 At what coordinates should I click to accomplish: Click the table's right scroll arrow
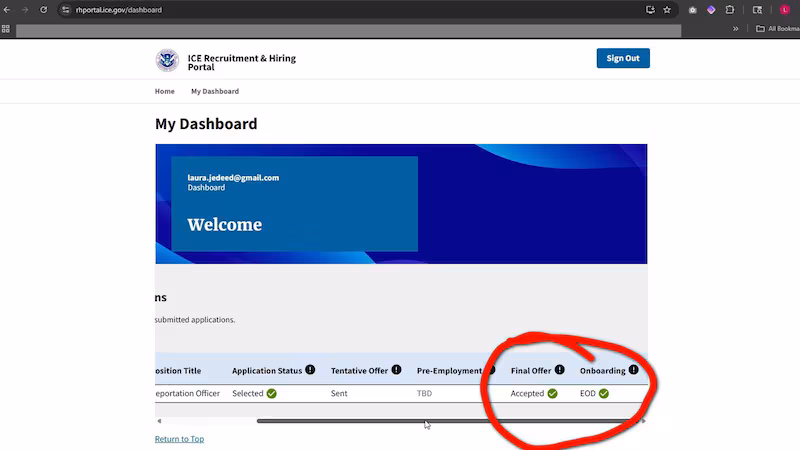(644, 421)
